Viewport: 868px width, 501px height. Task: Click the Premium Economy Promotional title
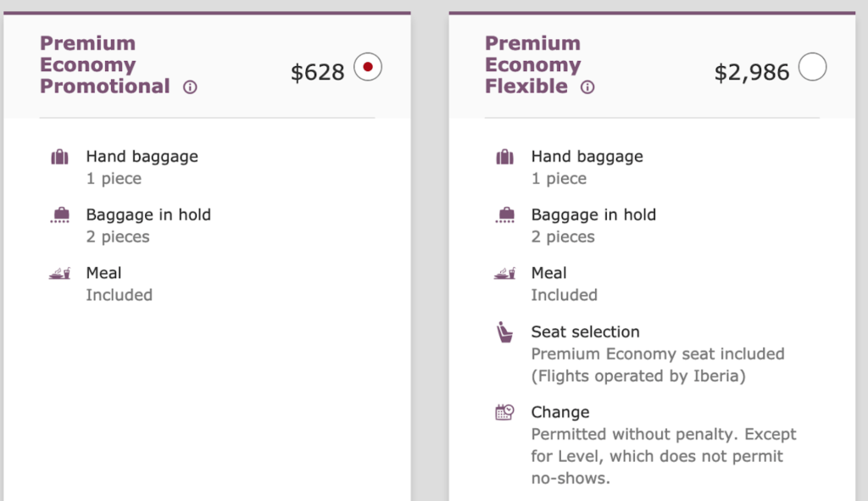pyautogui.click(x=104, y=64)
